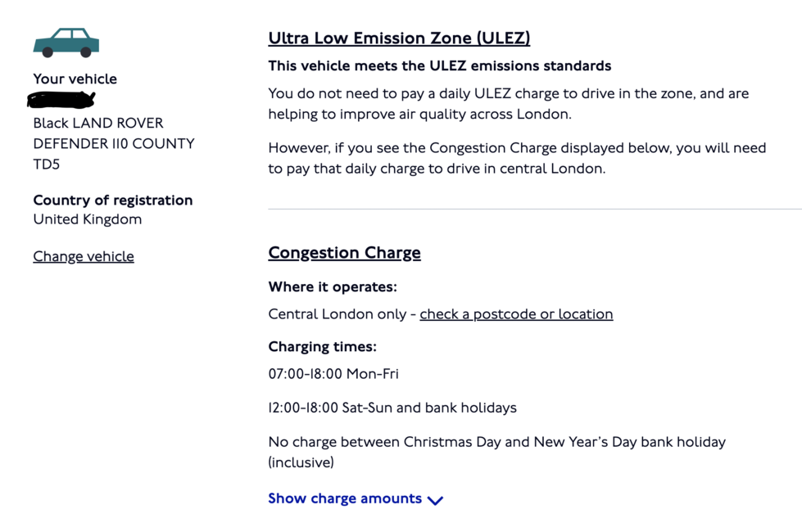The height and width of the screenshot is (532, 802).
Task: Click the Country of registration label
Action: click(113, 200)
